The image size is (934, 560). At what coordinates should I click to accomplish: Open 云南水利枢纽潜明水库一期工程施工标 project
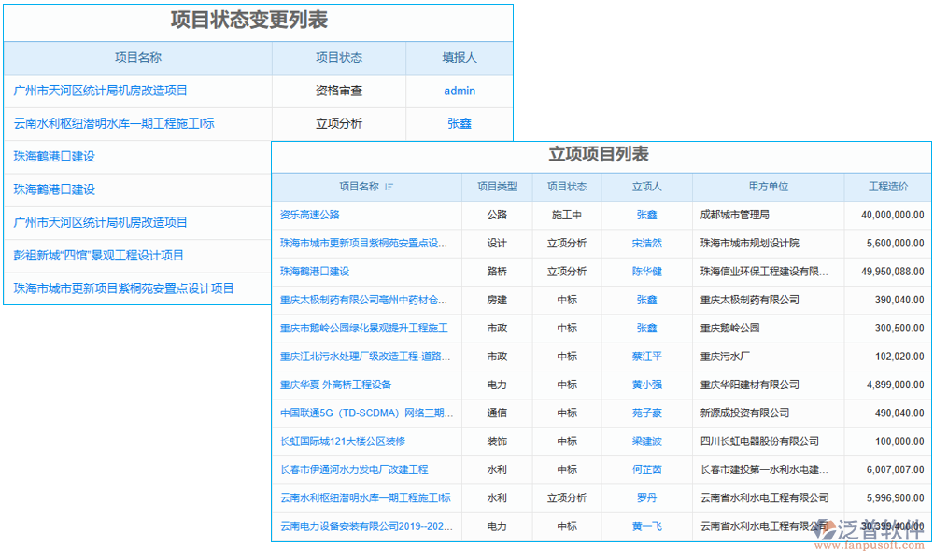(131, 123)
